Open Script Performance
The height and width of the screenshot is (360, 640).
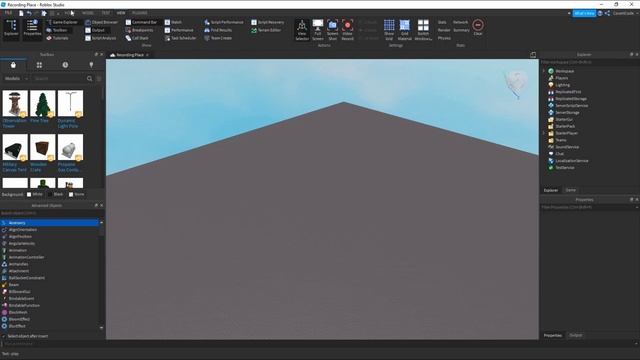click(x=224, y=22)
